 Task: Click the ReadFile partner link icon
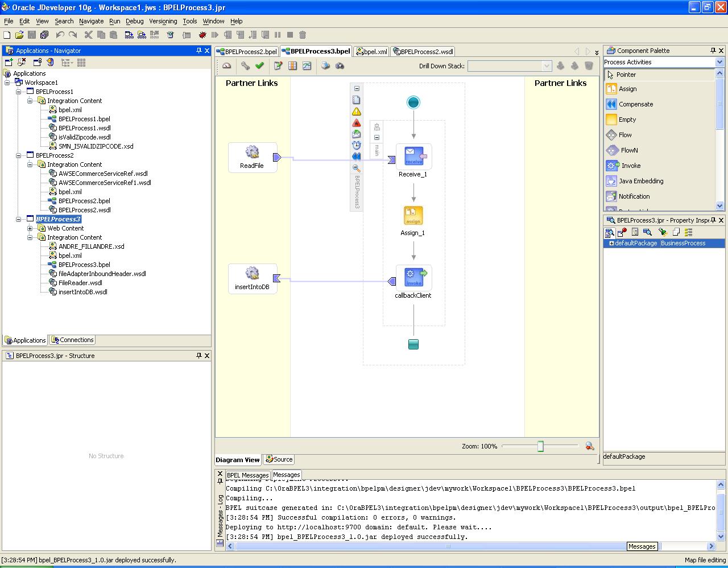click(x=252, y=153)
